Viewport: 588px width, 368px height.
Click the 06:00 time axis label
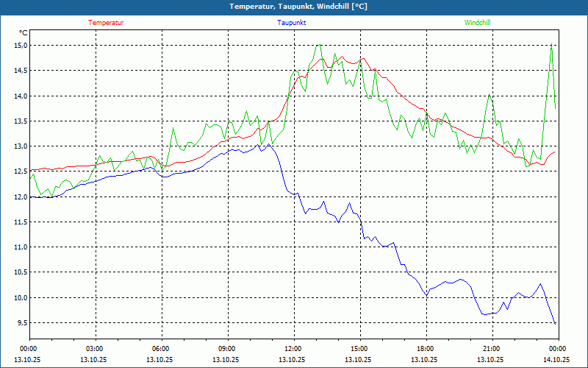click(162, 348)
